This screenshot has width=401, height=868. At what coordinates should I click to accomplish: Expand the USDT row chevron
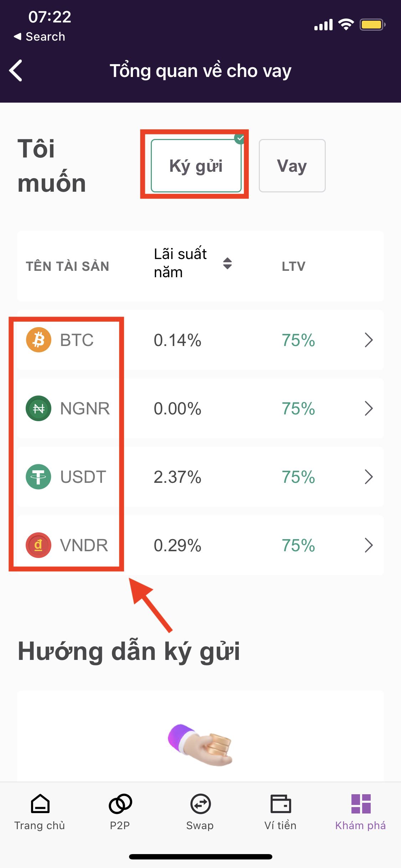[369, 477]
